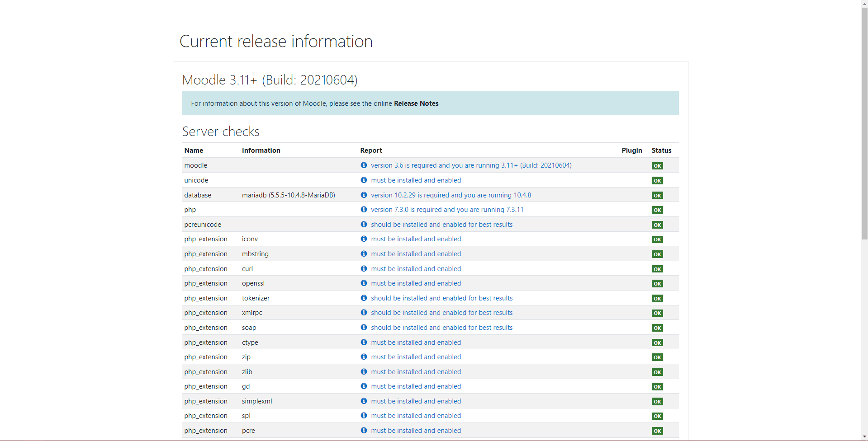Image resolution: width=868 pixels, height=441 pixels.
Task: Click the info icon in the unicode row
Action: 364,180
